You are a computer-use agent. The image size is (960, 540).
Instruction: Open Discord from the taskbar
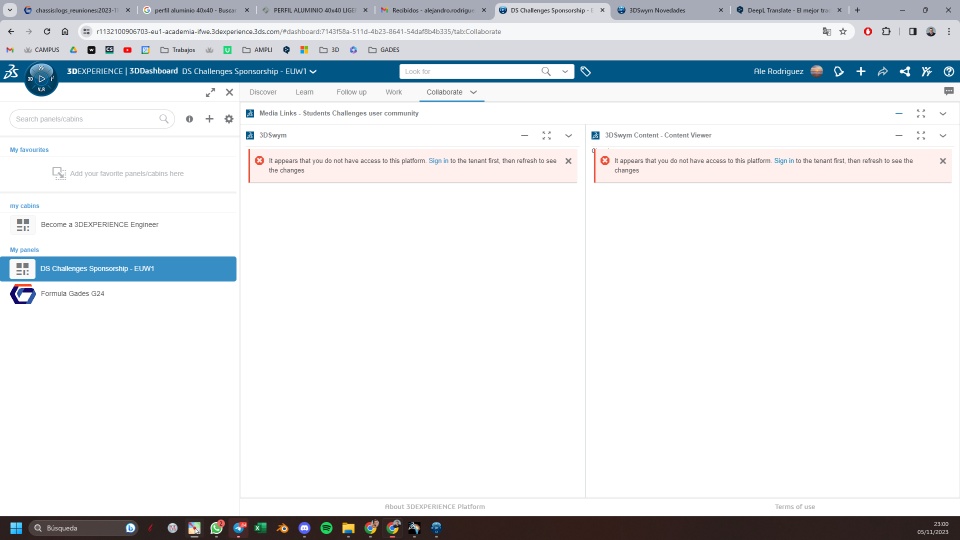tap(304, 528)
